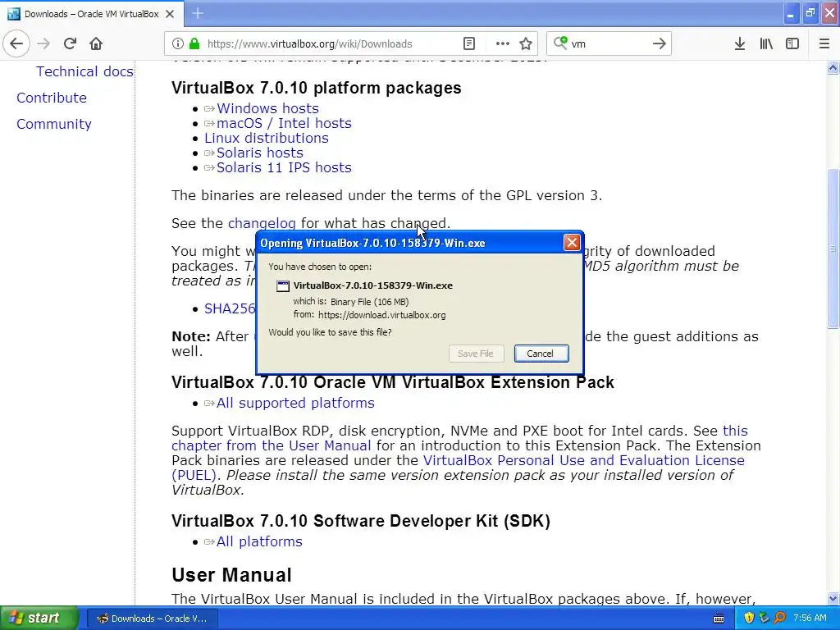Open Contribute in the sidebar

coord(52,98)
